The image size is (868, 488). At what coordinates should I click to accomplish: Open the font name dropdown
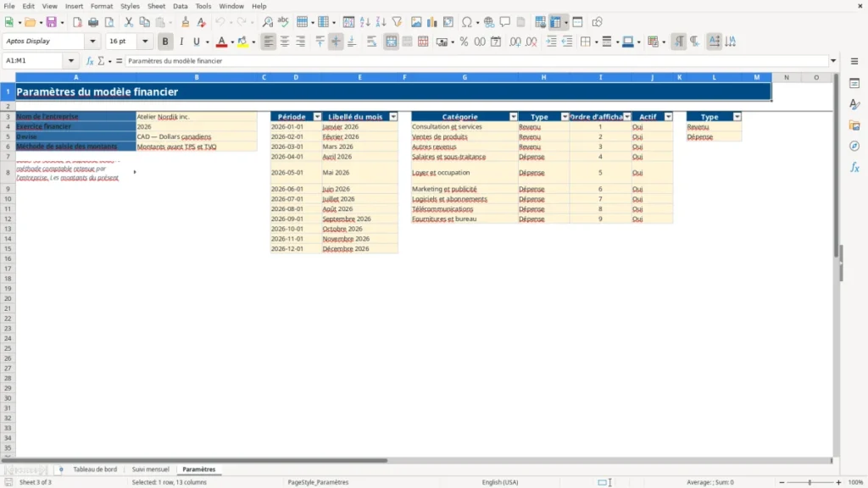(x=92, y=42)
